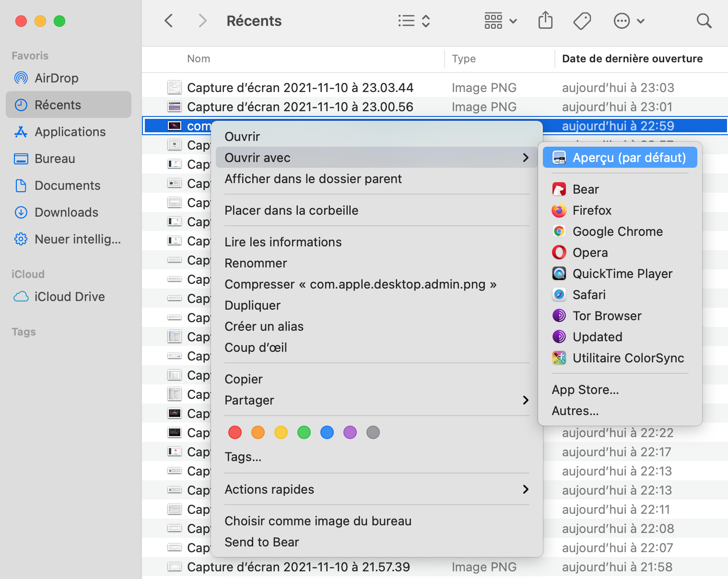Apply the yellow tag color
Screen dimensions: 728x579
pyautogui.click(x=281, y=432)
